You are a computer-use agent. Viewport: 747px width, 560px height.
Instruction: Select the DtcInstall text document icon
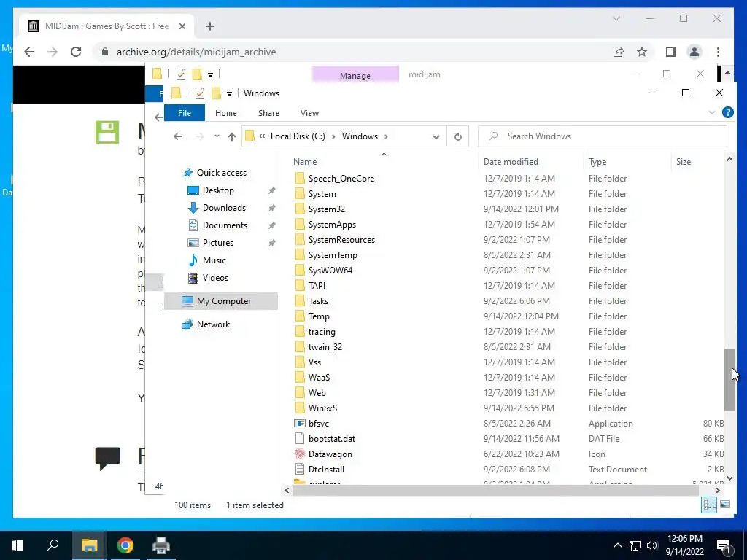pyautogui.click(x=300, y=470)
